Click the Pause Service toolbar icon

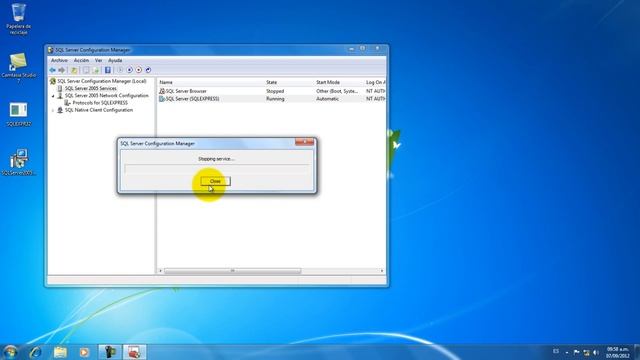(x=129, y=70)
